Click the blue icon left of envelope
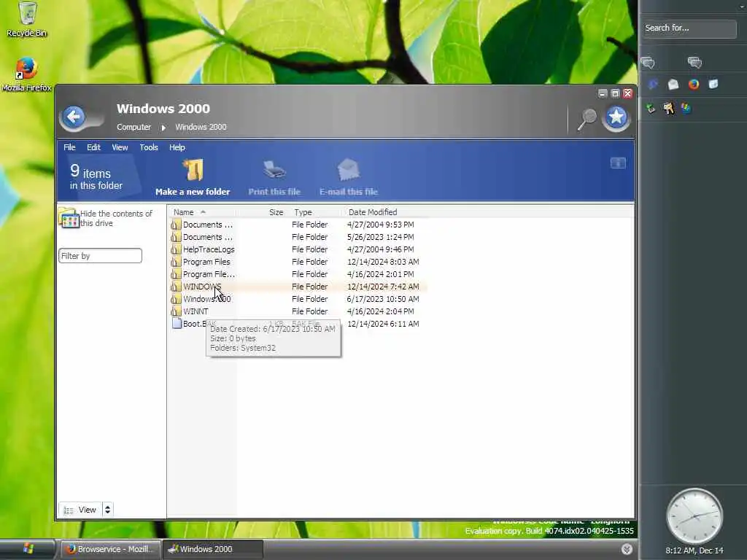 pos(653,85)
